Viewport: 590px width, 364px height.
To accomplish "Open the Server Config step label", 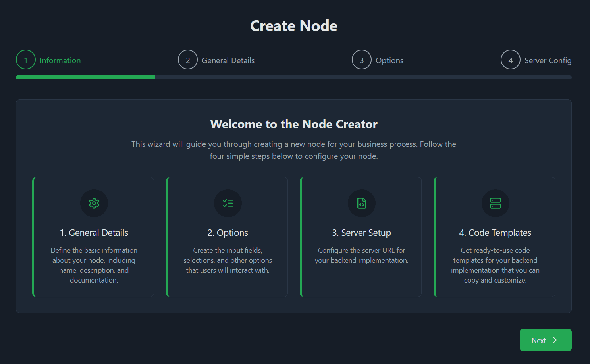I will point(548,60).
